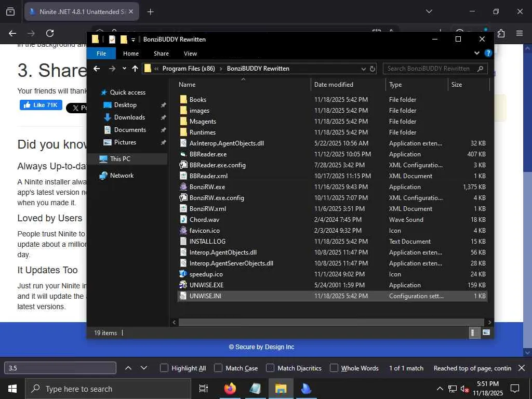Select Network in navigation pane
532x399 pixels.
[122, 176]
